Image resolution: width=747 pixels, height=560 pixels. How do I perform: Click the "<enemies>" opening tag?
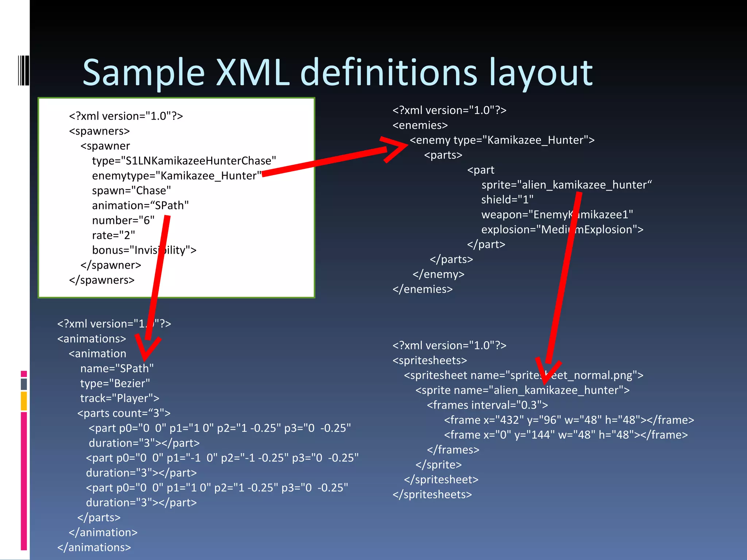point(420,125)
